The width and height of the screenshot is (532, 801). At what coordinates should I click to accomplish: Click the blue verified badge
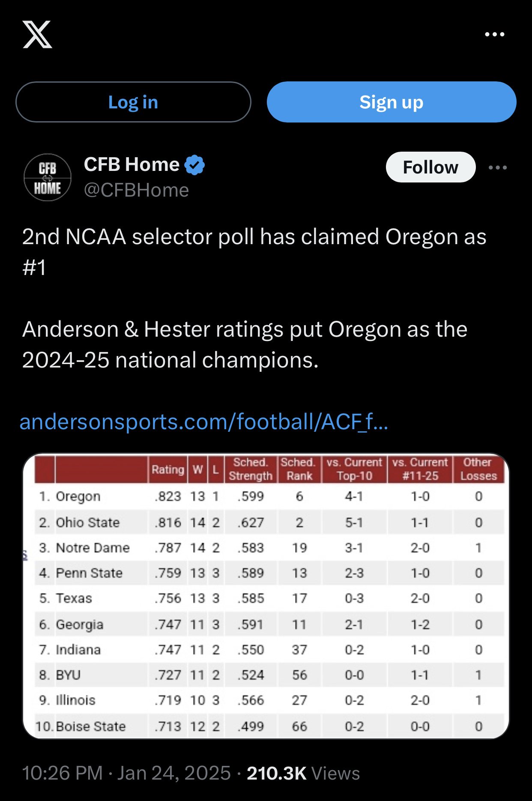click(x=194, y=165)
